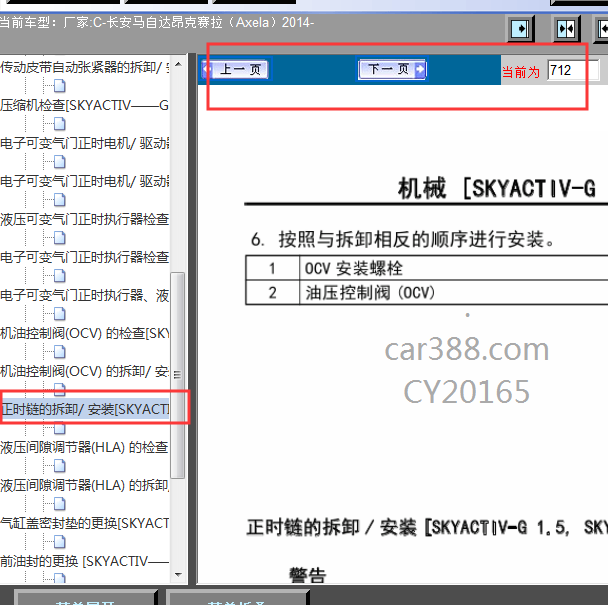Open page icon under 电子可变气门正时执行器、液
Viewport: 608px width, 605px height.
tap(59, 314)
